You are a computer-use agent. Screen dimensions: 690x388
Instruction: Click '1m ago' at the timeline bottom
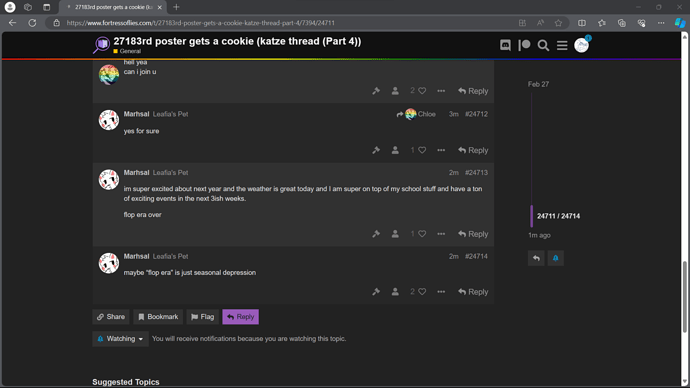click(539, 235)
